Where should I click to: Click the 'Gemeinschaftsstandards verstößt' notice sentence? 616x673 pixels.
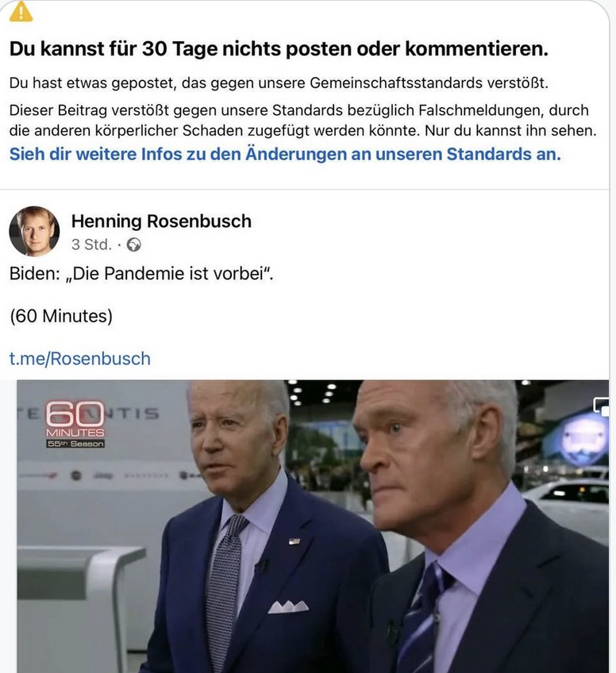[x=279, y=83]
